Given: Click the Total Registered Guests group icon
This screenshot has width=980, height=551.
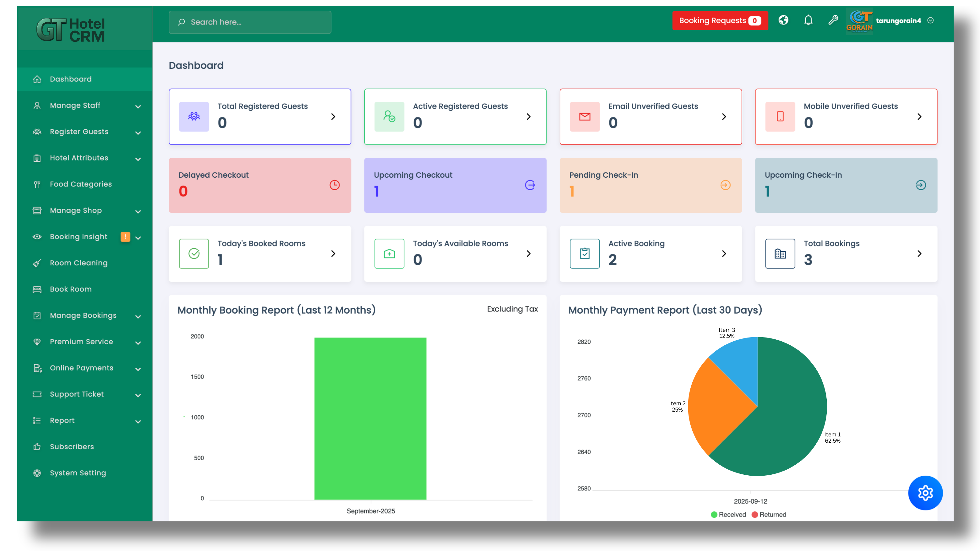Looking at the screenshot, I should pyautogui.click(x=193, y=117).
